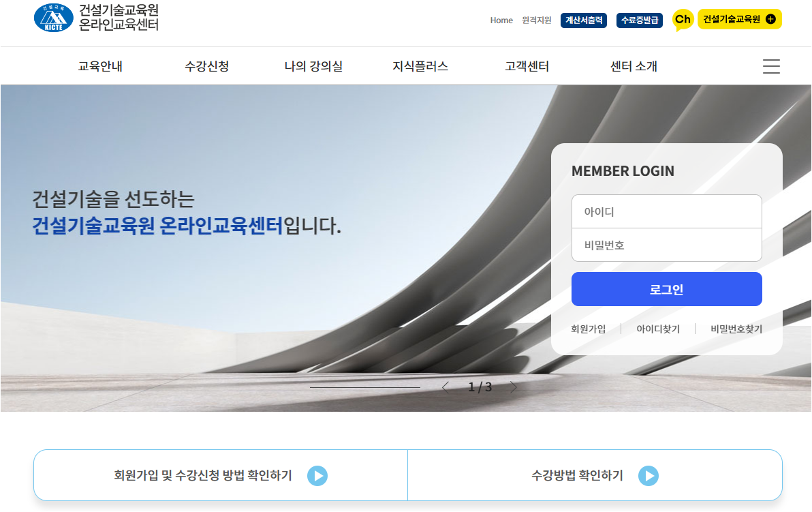
Task: Open the hamburger menu icon
Action: click(x=771, y=66)
